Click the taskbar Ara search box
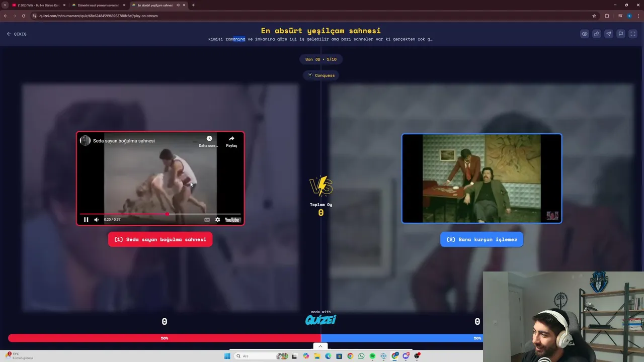The width and height of the screenshot is (644, 362). 262,356
